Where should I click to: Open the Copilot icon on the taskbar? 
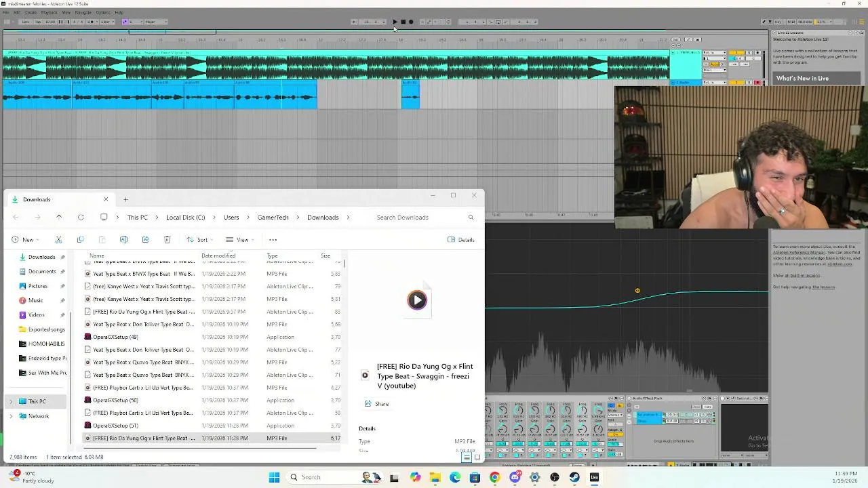pos(415,477)
